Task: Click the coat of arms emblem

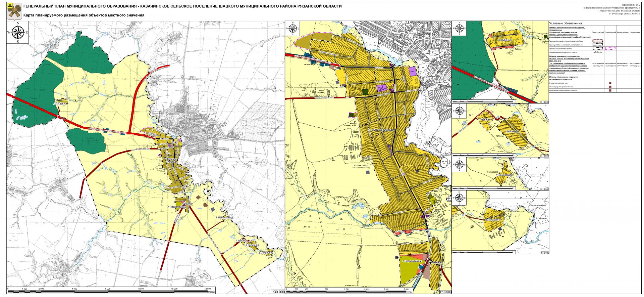Action: [14, 11]
